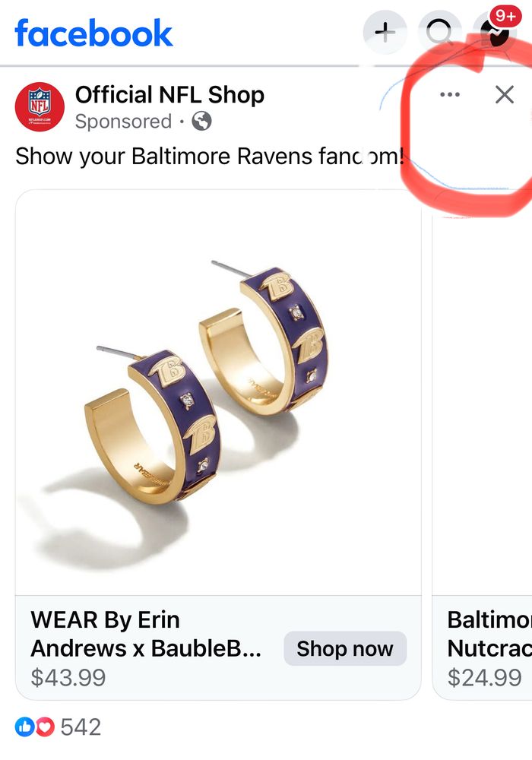Tap the red love reaction icon
This screenshot has height=760, width=532.
(x=45, y=727)
